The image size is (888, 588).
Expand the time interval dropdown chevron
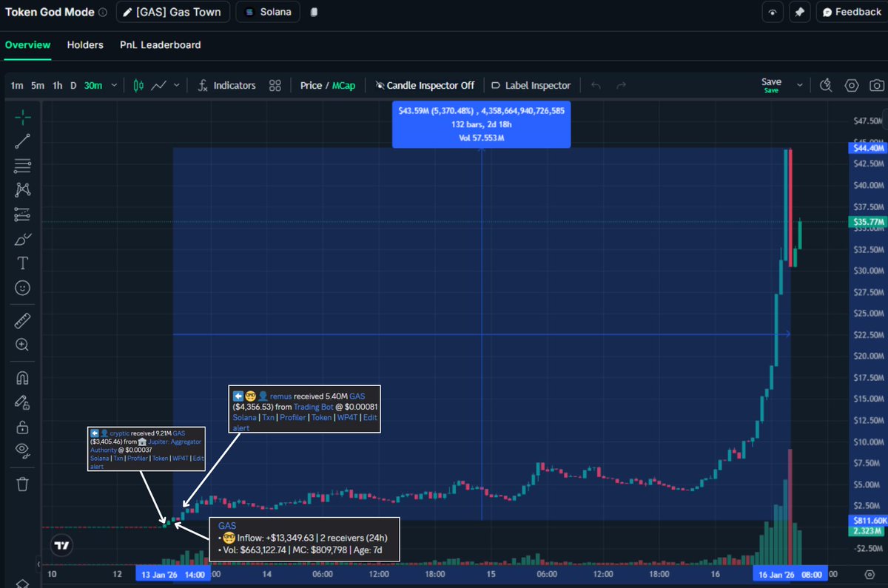(114, 85)
